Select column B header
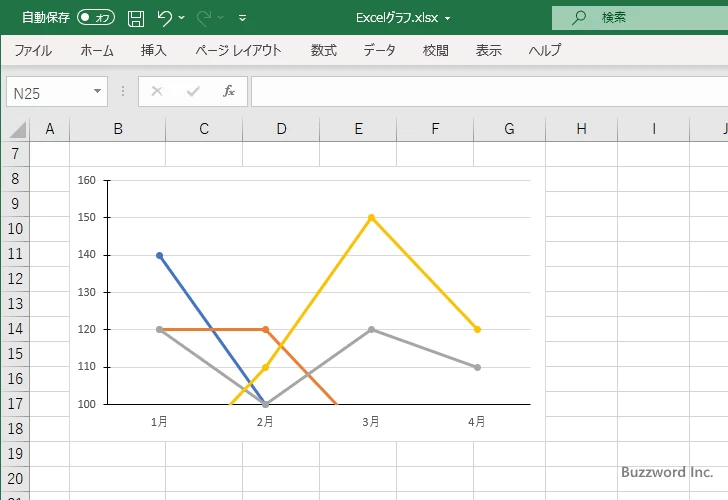The height and width of the screenshot is (500, 728). coord(118,129)
